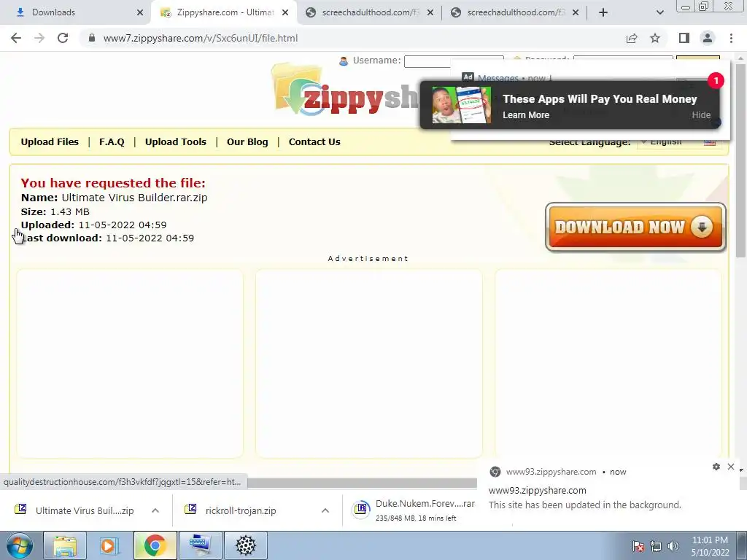Open the Upload Files page
This screenshot has height=560, width=747.
point(50,142)
